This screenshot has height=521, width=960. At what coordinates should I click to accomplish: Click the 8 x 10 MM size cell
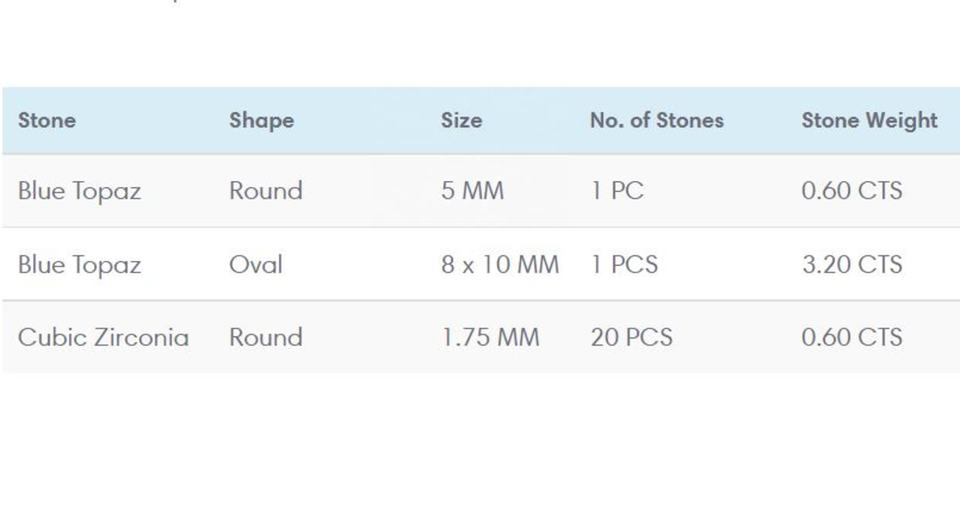click(500, 265)
